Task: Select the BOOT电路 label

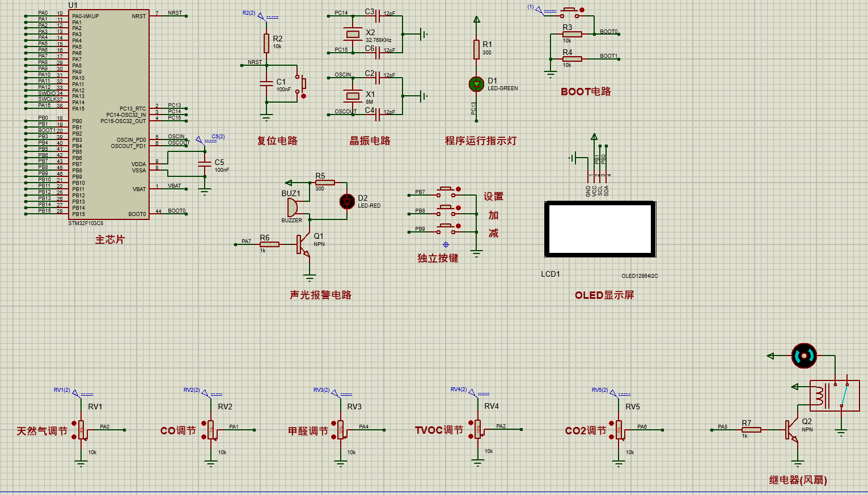Action: tap(586, 91)
